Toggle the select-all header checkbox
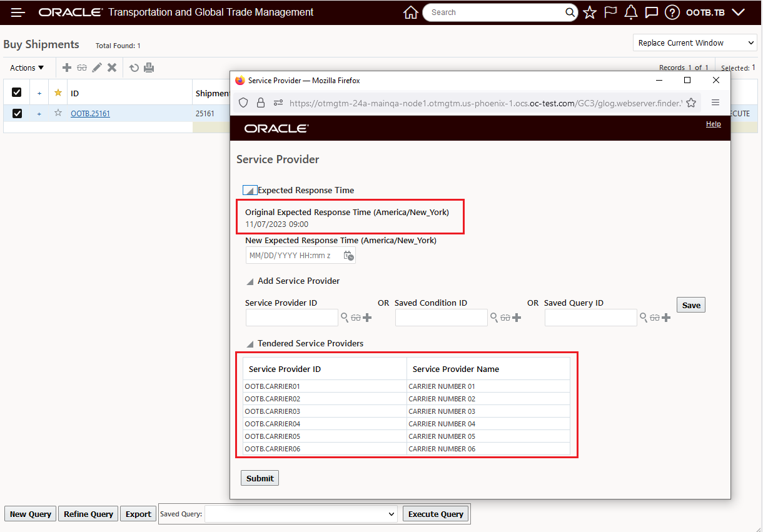Image resolution: width=763 pixels, height=532 pixels. point(17,93)
